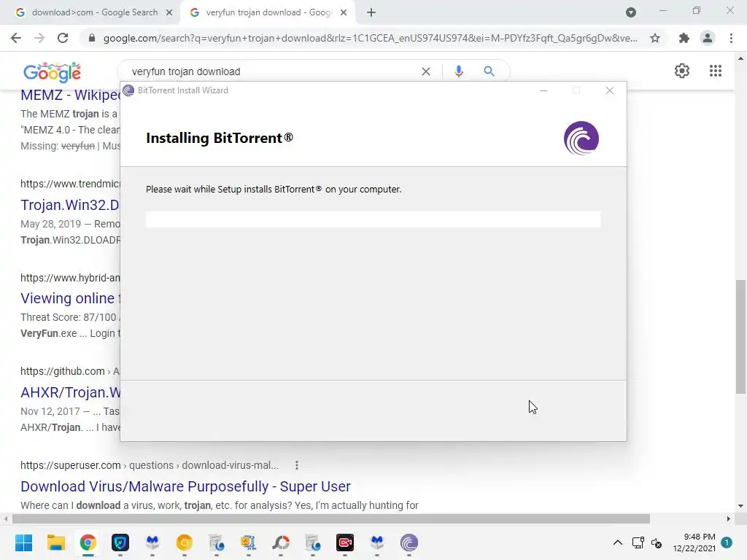
Task: Click the horizontal scrollbar right arrow
Action: click(x=729, y=518)
